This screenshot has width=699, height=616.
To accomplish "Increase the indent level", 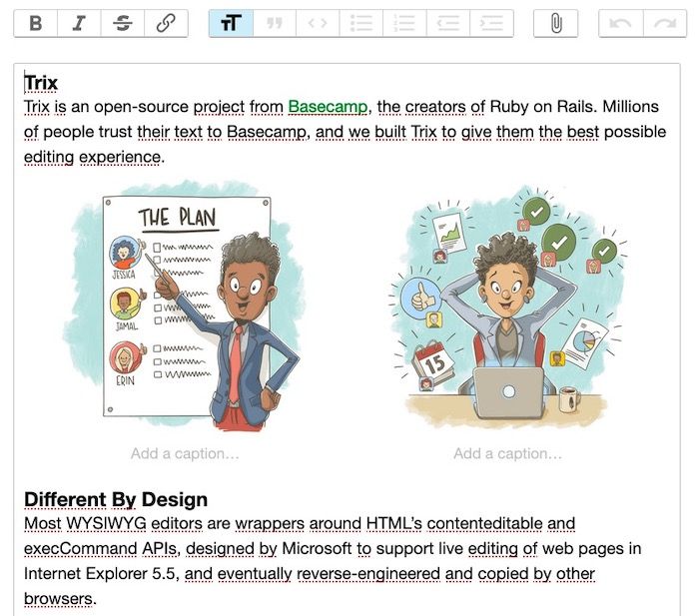I will (491, 24).
